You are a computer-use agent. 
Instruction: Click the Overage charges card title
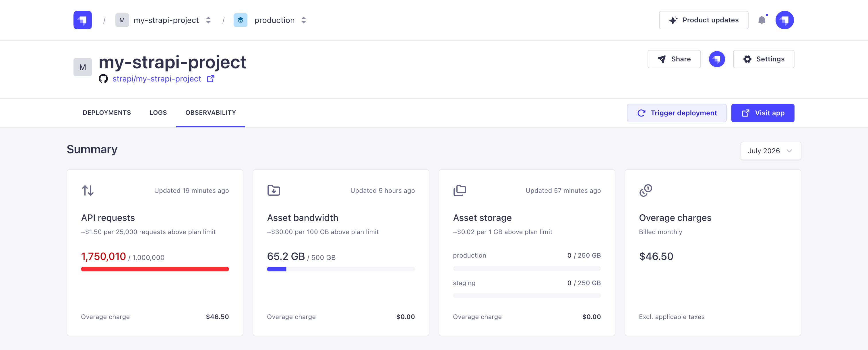pyautogui.click(x=675, y=218)
